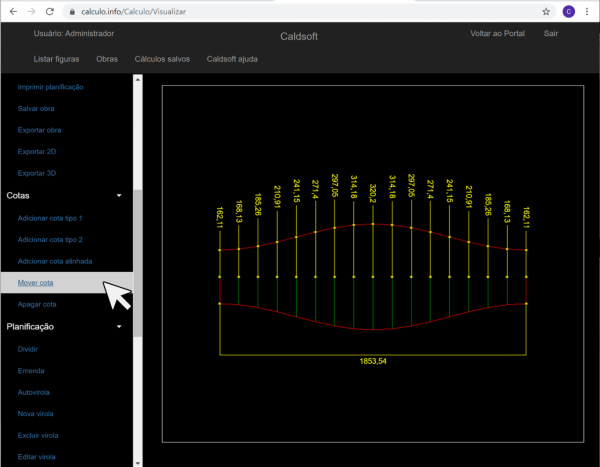Viewport: 600px width, 467px height.
Task: Open the Listar figuras menu
Action: click(57, 59)
